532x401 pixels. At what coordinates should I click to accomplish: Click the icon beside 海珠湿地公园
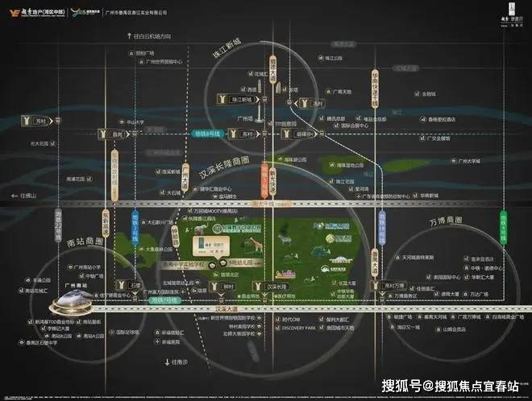pyautogui.click(x=331, y=165)
